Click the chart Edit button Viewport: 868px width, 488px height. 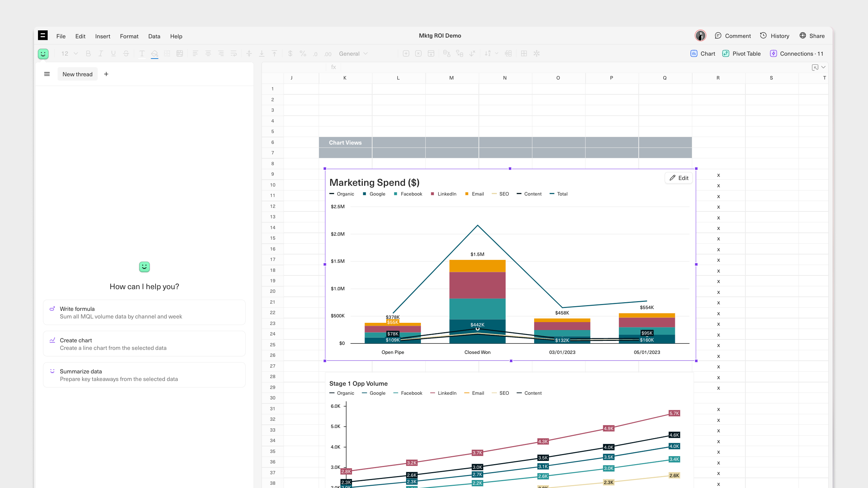point(678,178)
